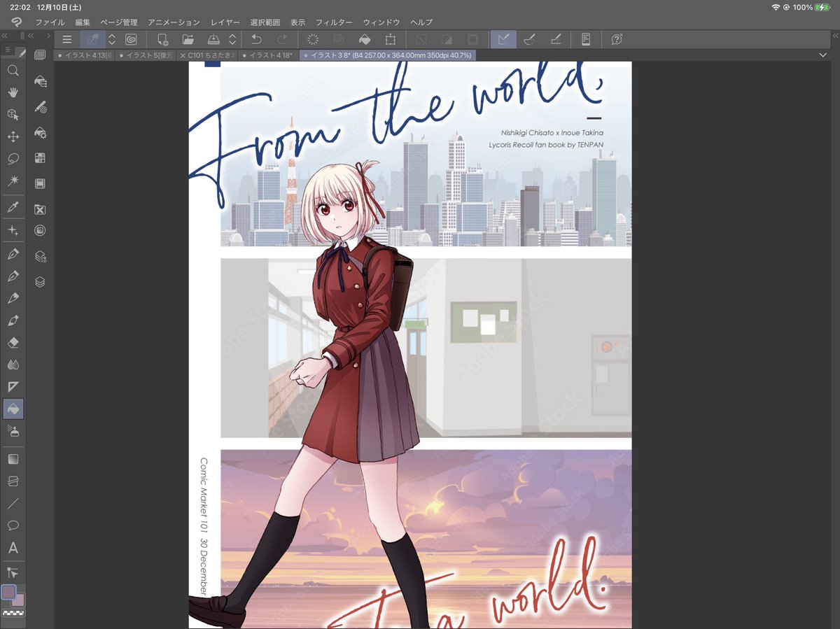Open the stacked Layers panel icon

click(x=40, y=282)
